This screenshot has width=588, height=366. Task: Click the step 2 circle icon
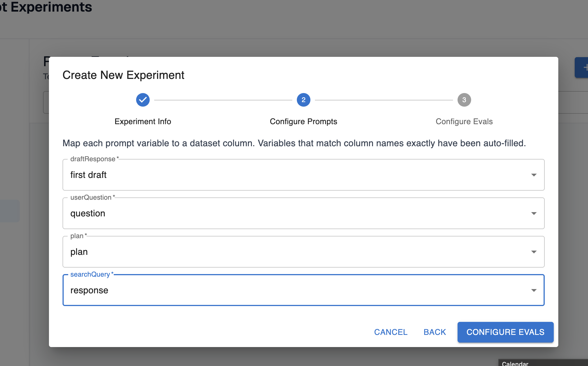tap(303, 100)
